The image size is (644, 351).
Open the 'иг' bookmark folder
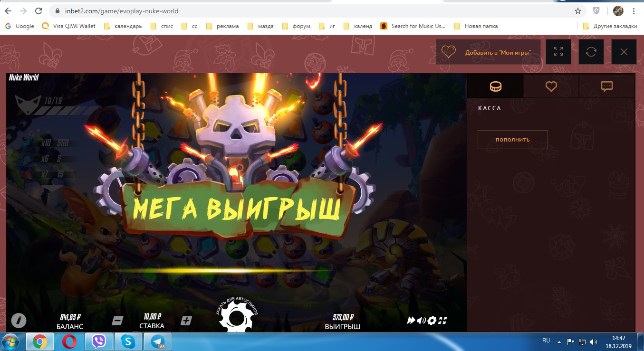327,26
